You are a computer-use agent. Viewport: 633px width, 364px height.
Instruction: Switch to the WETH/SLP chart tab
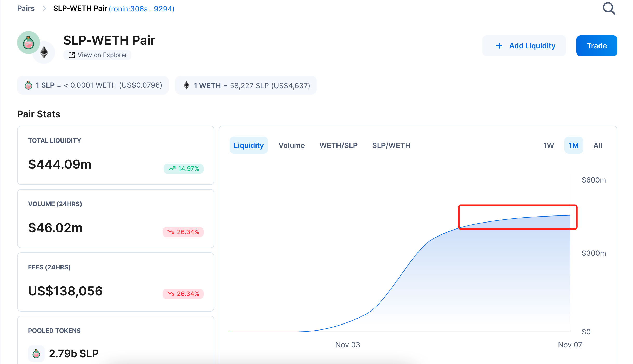pyautogui.click(x=338, y=145)
